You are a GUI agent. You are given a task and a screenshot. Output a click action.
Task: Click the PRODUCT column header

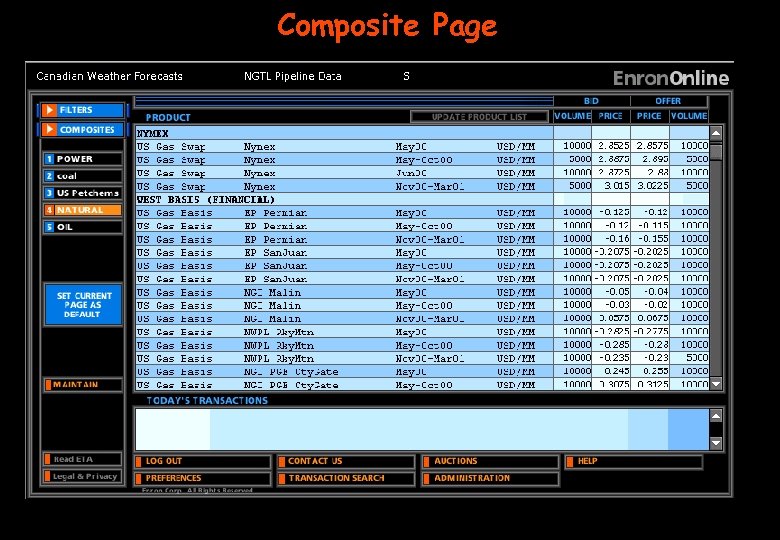pos(168,118)
